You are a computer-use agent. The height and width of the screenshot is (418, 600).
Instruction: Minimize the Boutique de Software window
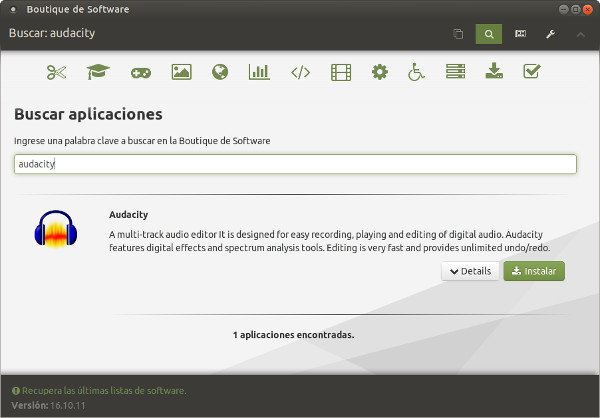(563, 10)
